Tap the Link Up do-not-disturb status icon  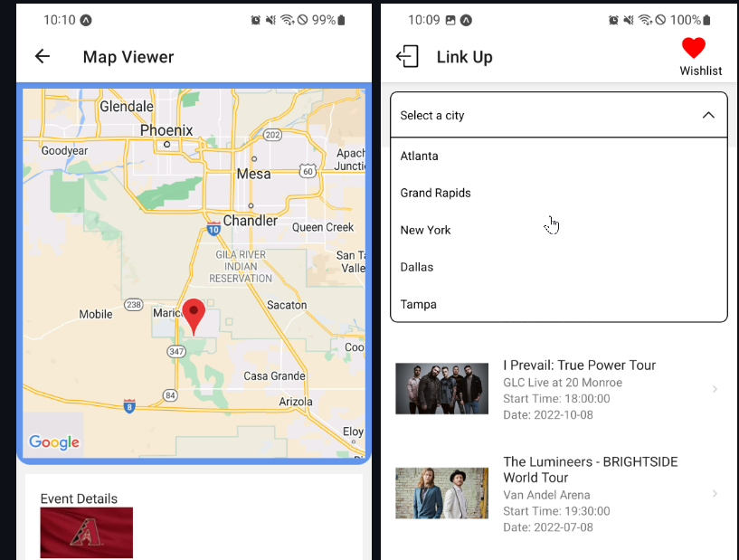[661, 20]
